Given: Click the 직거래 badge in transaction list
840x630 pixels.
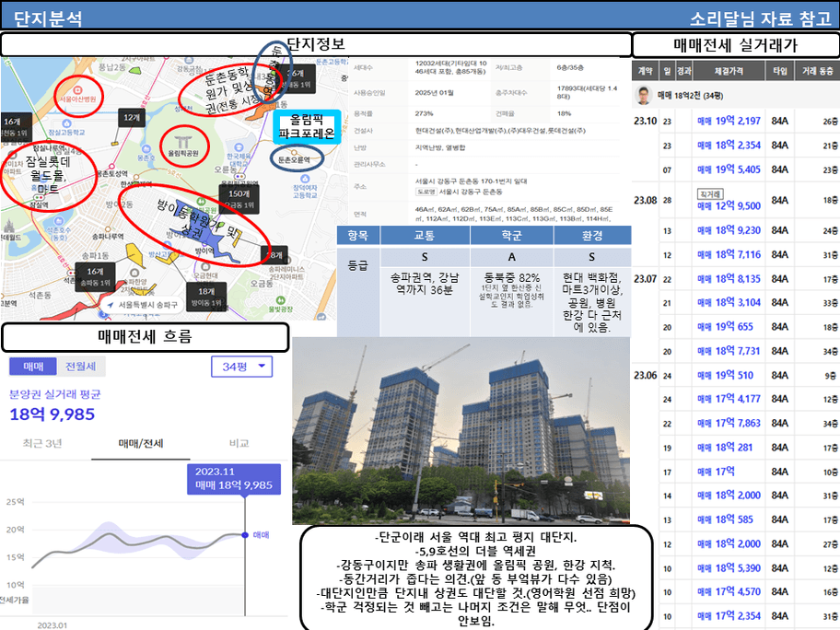Looking at the screenshot, I should point(710,194).
